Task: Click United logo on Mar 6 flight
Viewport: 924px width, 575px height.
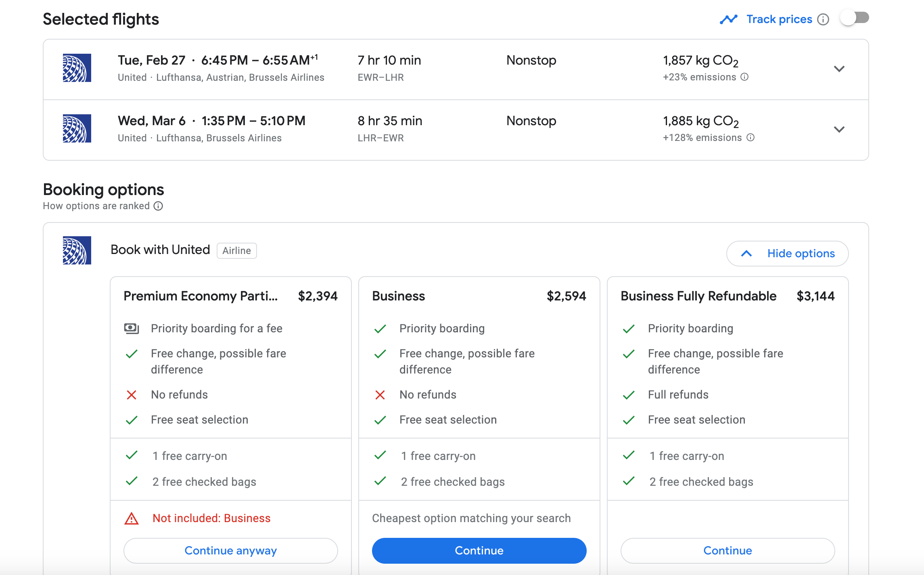Action: pyautogui.click(x=77, y=128)
